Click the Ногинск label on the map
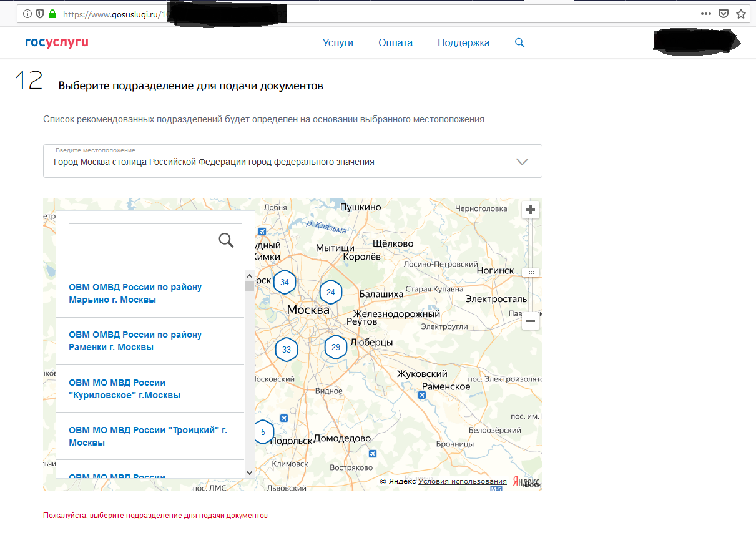This screenshot has height=538, width=756. coord(495,270)
